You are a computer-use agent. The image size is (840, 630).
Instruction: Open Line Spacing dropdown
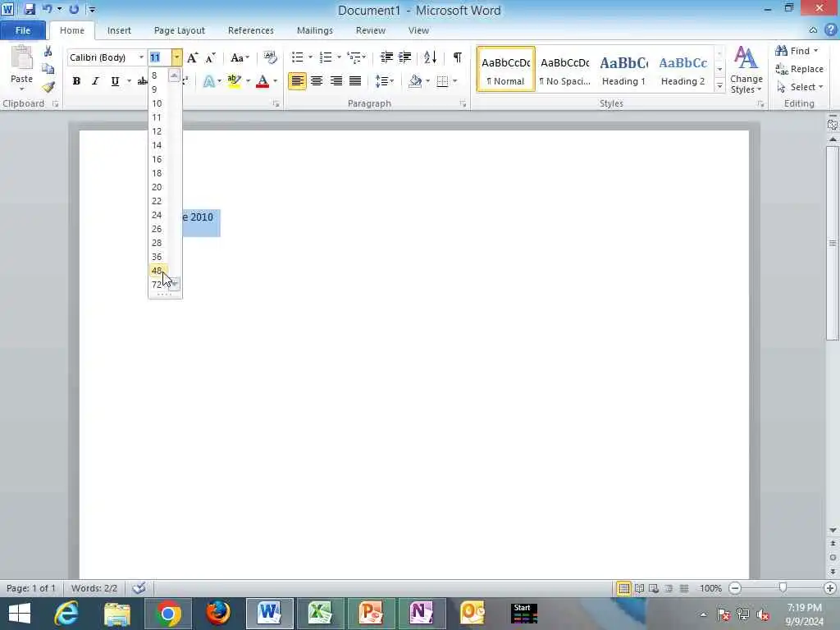click(x=385, y=81)
